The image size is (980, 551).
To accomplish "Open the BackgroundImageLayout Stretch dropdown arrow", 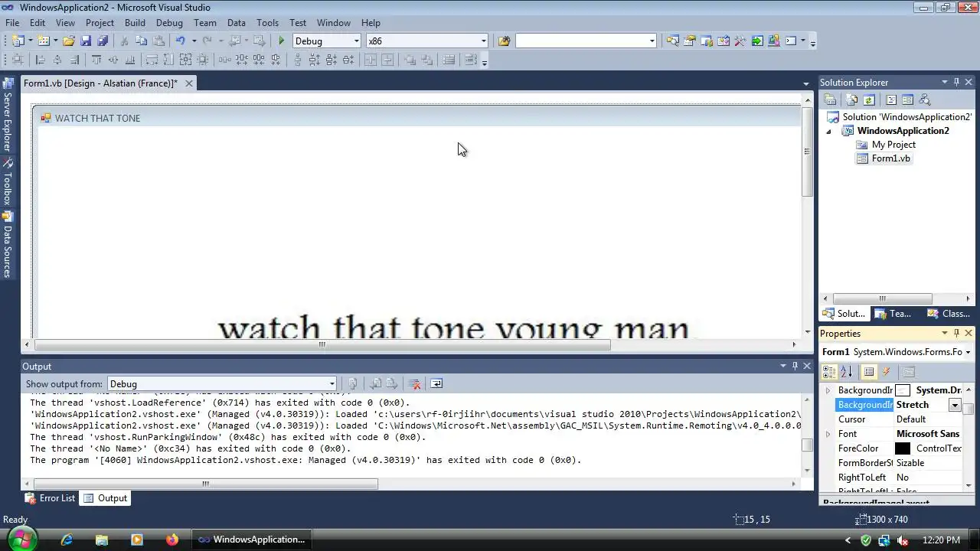I will point(955,405).
